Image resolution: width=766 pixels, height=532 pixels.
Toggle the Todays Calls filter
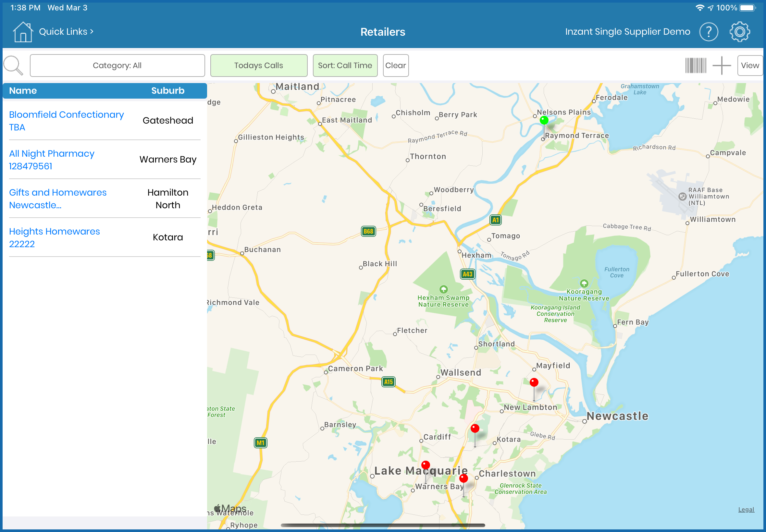[258, 65]
